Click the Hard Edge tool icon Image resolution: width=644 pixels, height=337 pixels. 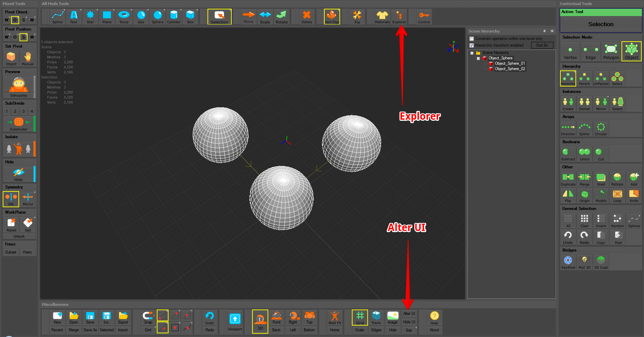point(332,16)
